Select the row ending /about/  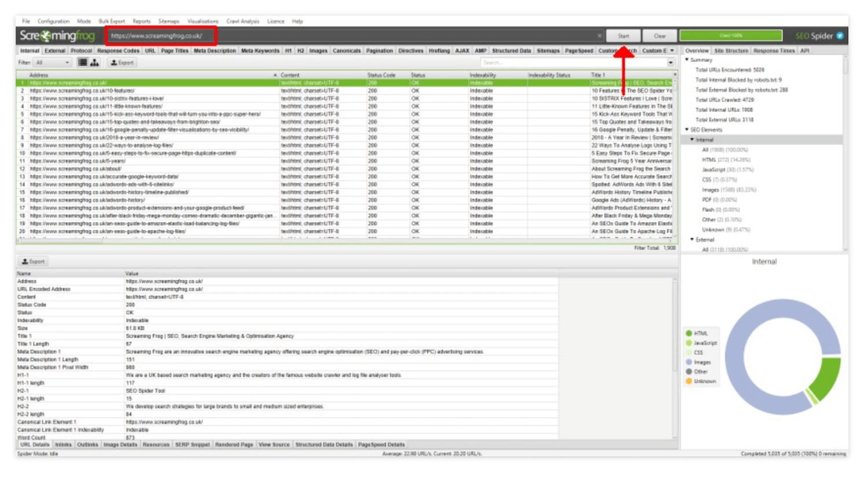click(x=345, y=169)
